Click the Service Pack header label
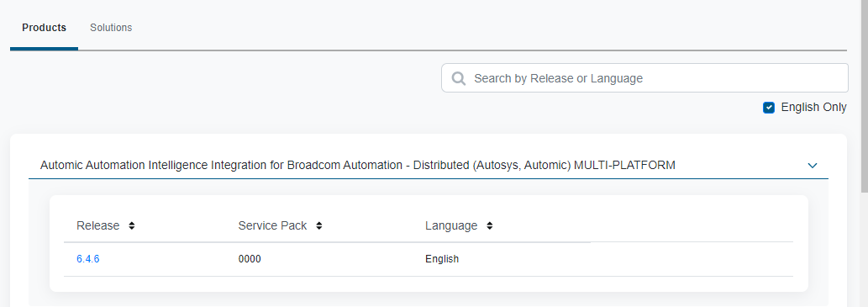 (272, 225)
